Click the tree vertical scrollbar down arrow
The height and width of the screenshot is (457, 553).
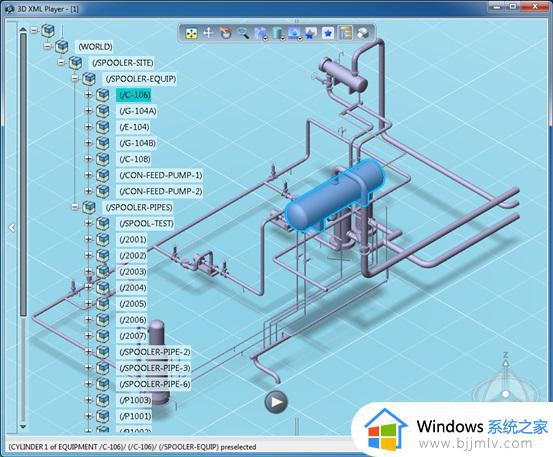point(23,427)
